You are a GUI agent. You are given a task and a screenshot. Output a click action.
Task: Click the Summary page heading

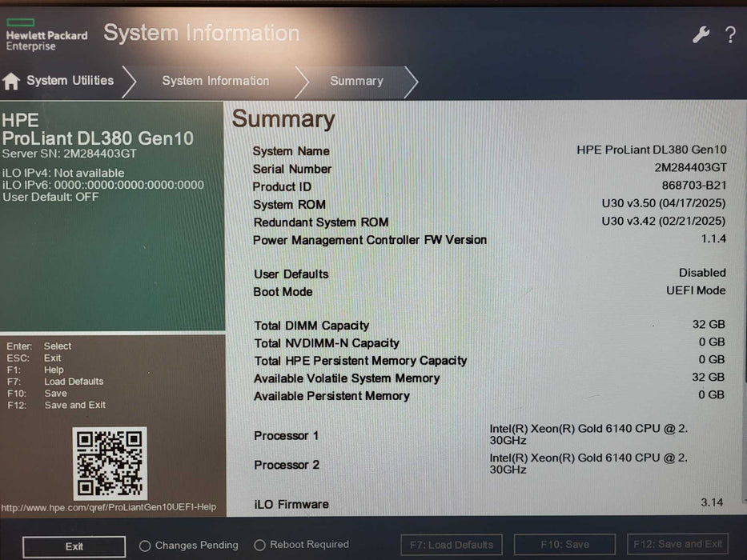[283, 119]
